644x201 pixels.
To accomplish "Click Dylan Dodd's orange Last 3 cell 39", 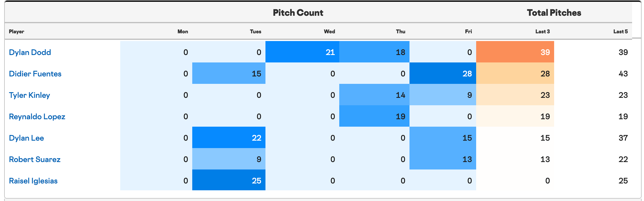I will click(x=515, y=52).
